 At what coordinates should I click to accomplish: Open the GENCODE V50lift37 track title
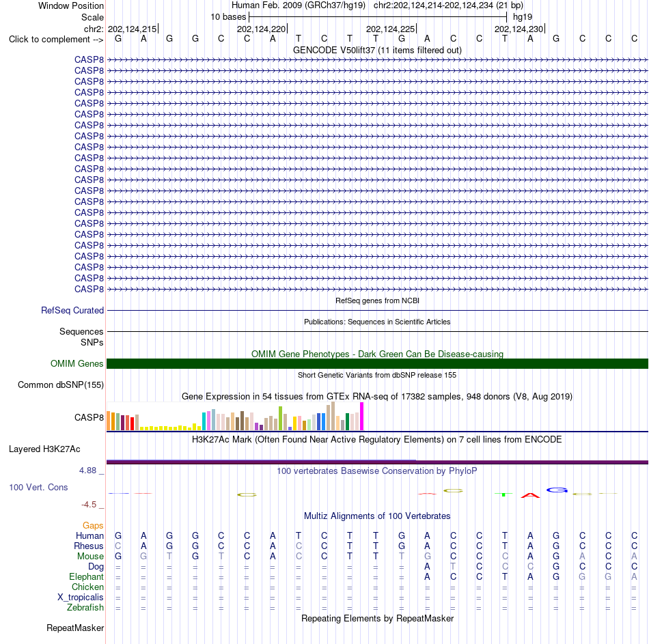(377, 50)
